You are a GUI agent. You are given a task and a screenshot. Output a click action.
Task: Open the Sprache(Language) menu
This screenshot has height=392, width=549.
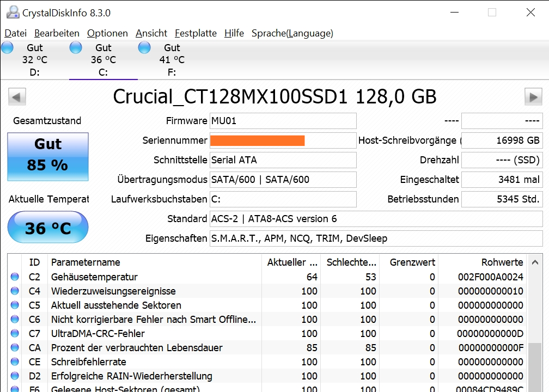click(292, 33)
